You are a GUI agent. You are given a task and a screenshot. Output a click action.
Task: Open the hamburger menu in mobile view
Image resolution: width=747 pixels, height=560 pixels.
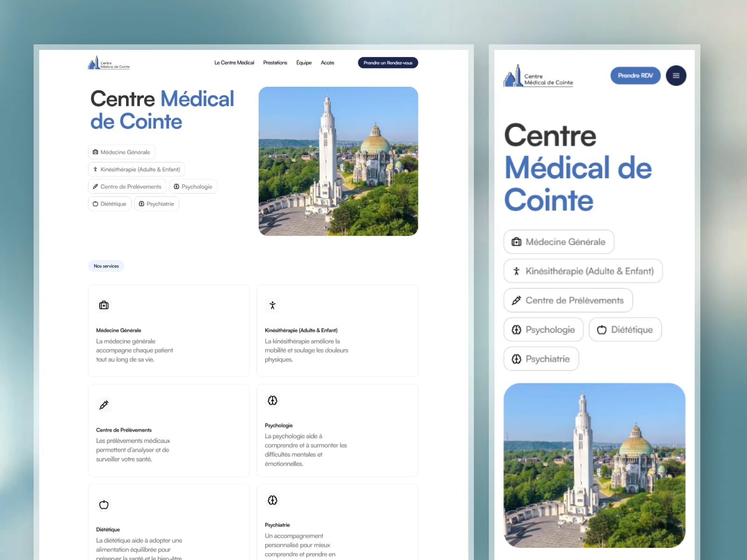coord(676,76)
